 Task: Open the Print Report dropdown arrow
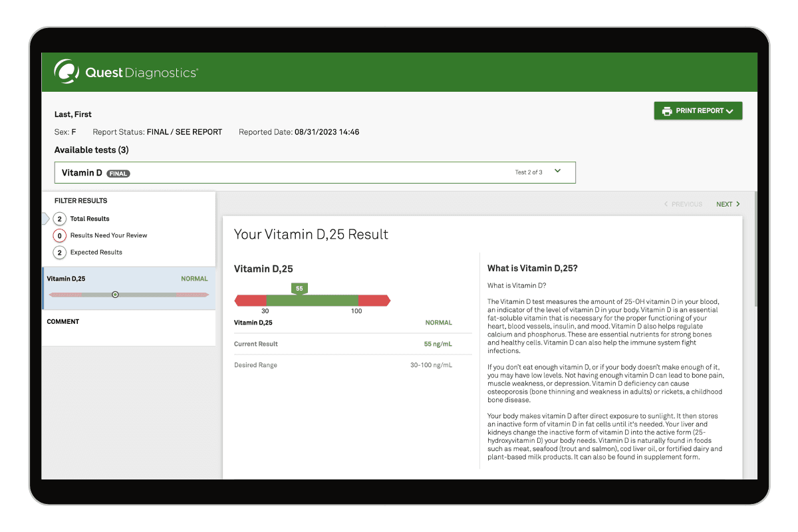point(730,112)
